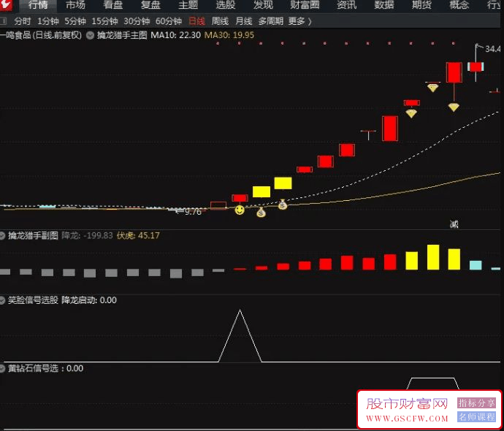The image size is (504, 431).
Task: Click the second money bag icon on MA line
Action: pyautogui.click(x=282, y=205)
